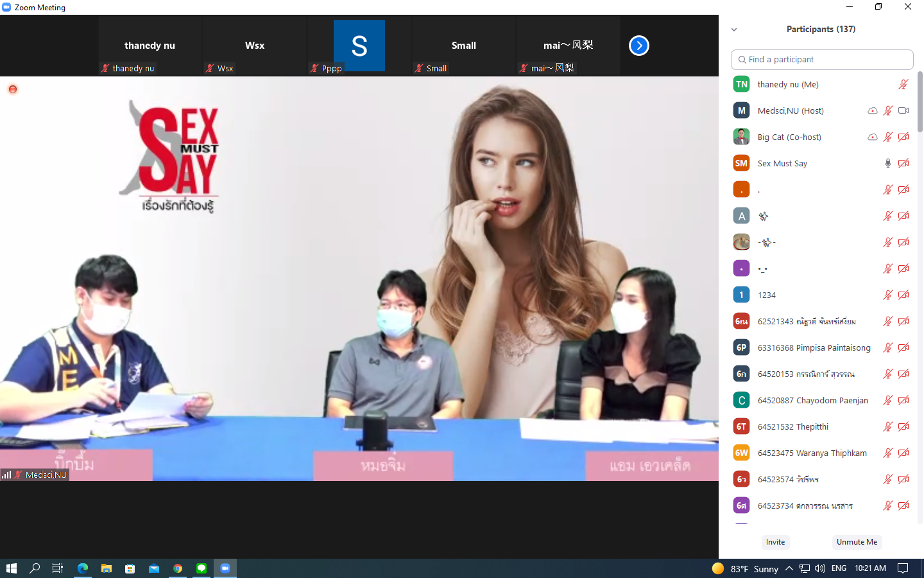Click ENG language indicator in taskbar
Viewport: 924px width, 578px height.
[839, 568]
